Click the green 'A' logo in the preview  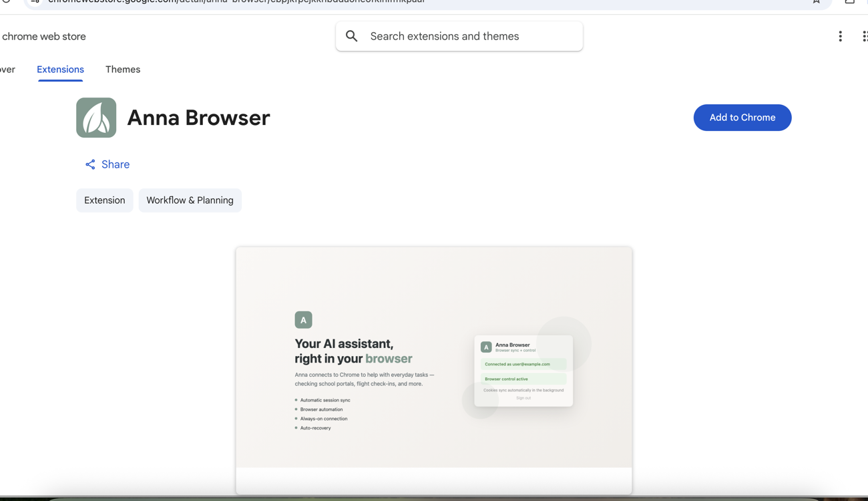click(x=303, y=320)
